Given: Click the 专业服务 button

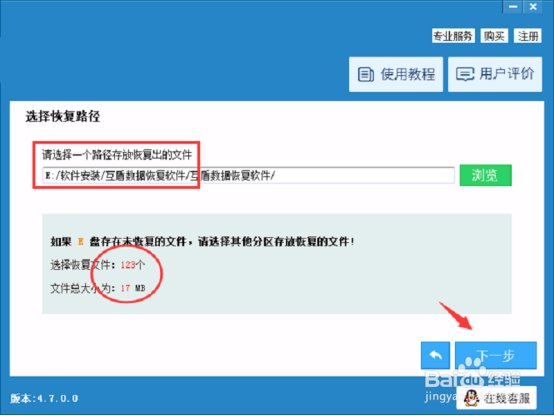Looking at the screenshot, I should pyautogui.click(x=453, y=36).
